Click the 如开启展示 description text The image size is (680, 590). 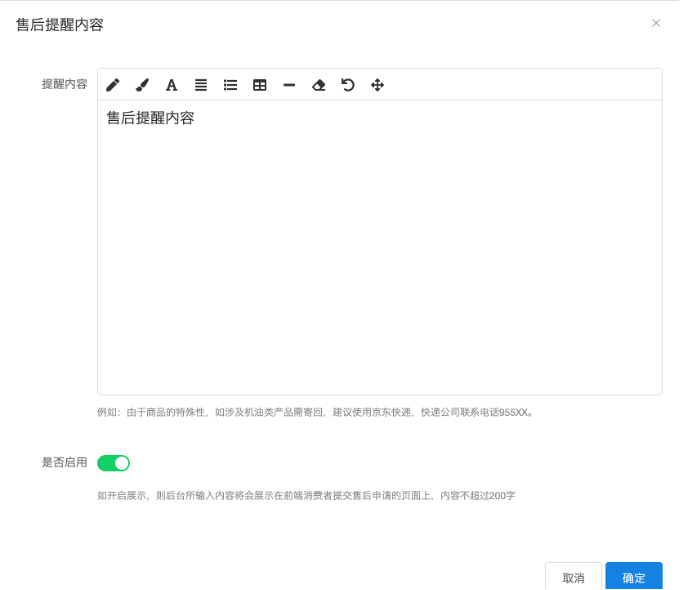coord(306,495)
